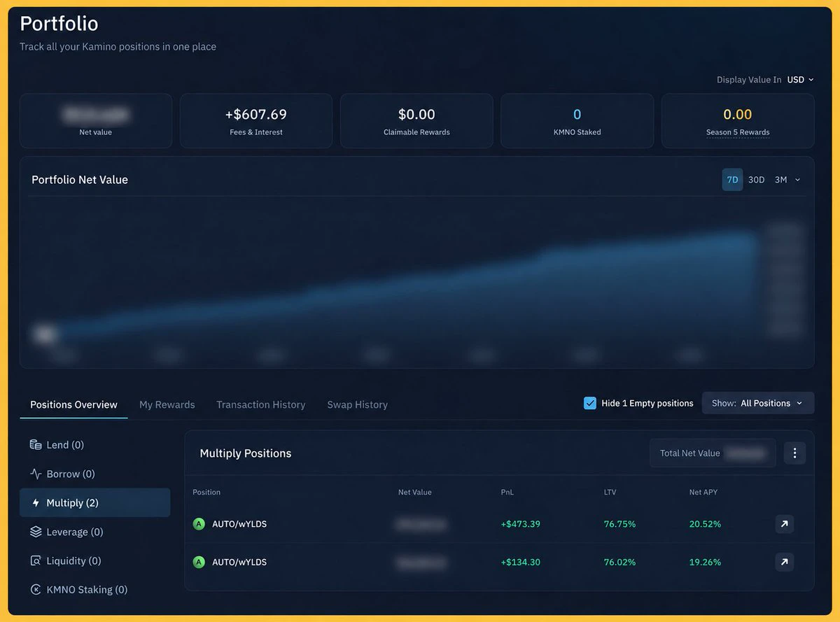
Task: Select the 7D chart range
Action: point(732,180)
